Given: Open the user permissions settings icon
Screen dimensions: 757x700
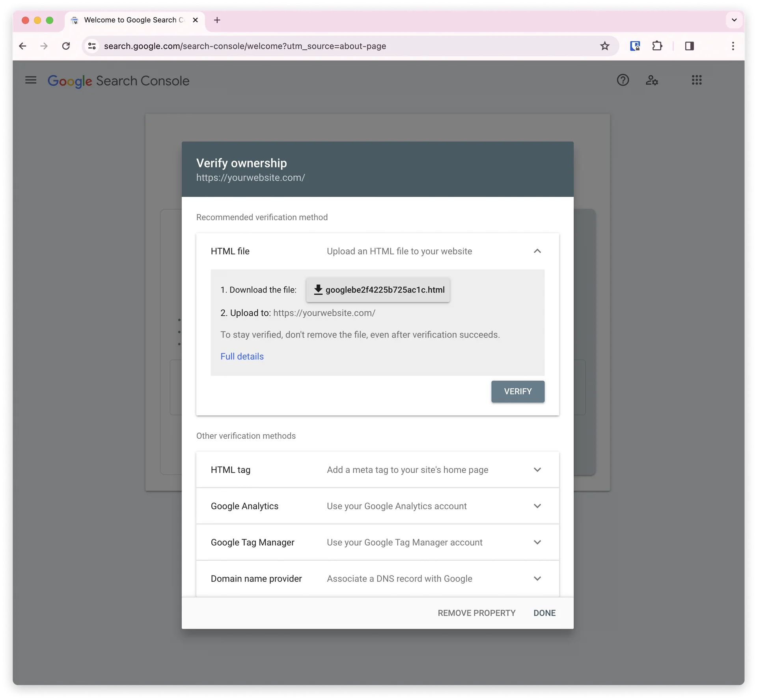Looking at the screenshot, I should (652, 80).
